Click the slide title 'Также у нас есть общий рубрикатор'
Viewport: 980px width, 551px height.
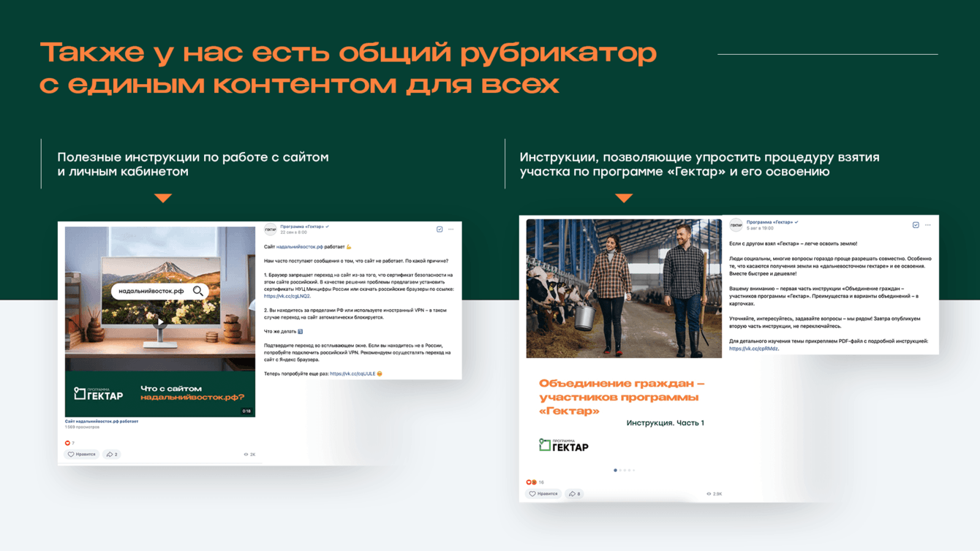pos(348,53)
